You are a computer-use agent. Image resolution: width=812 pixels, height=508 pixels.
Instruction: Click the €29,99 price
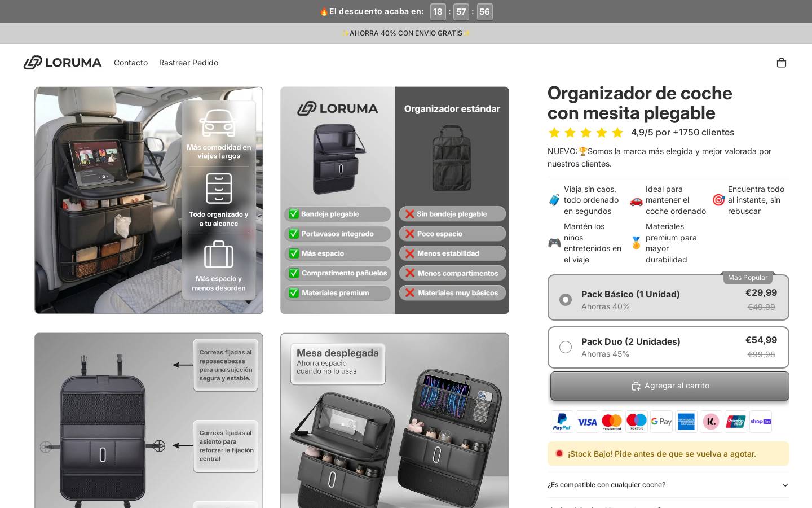click(761, 292)
